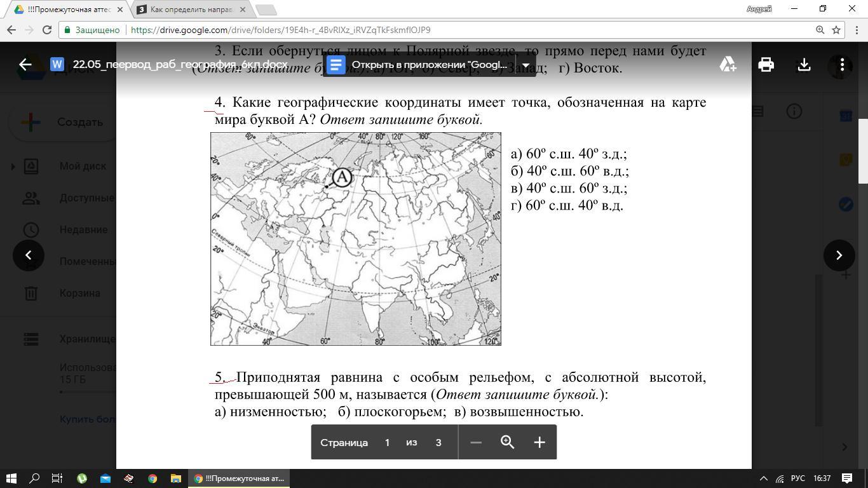Open the Андрей profile button

pos(759,9)
